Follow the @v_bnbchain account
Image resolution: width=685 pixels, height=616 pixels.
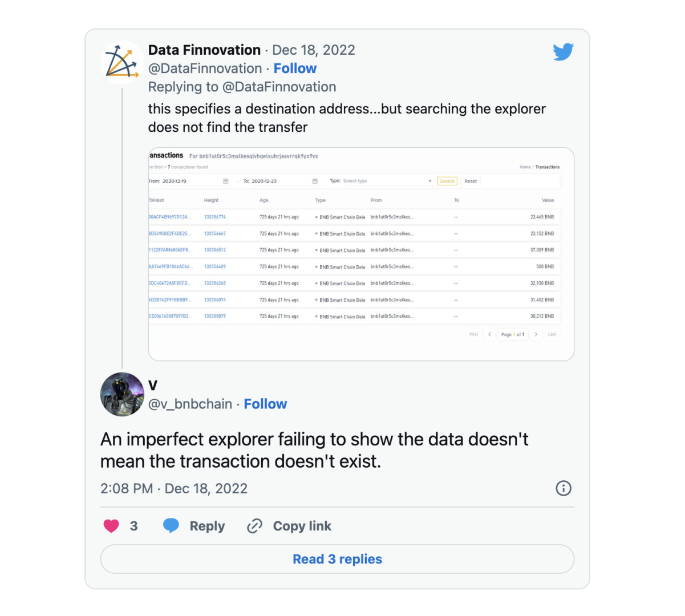[265, 404]
